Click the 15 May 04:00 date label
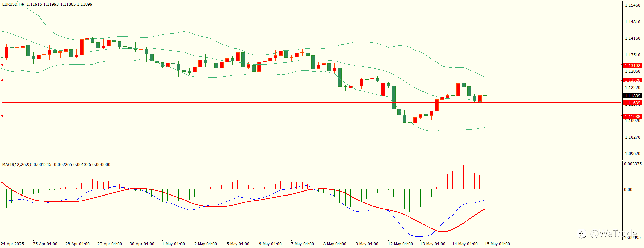 pos(497,244)
